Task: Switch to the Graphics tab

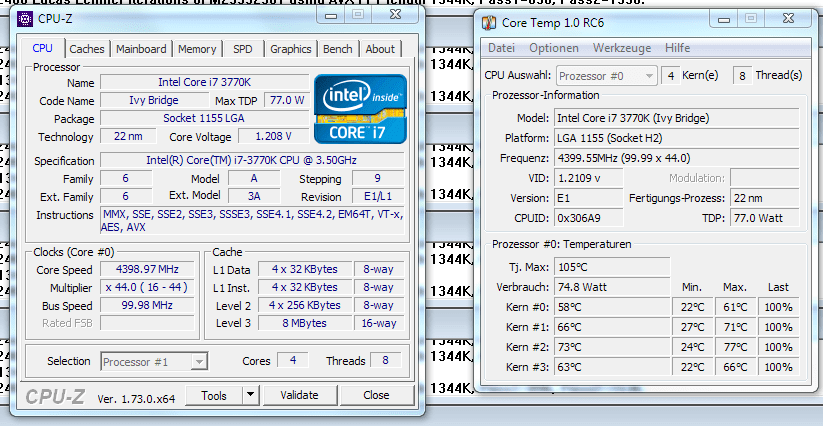Action: (291, 49)
